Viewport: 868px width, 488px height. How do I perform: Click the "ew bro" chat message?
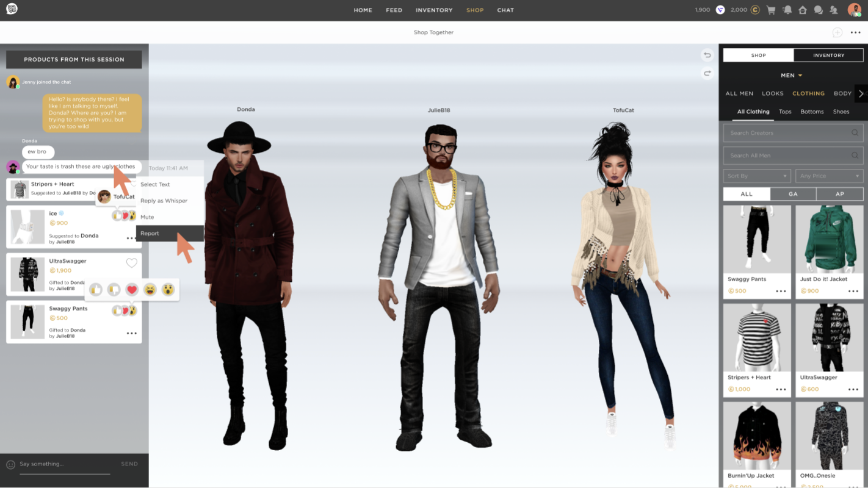tap(37, 152)
